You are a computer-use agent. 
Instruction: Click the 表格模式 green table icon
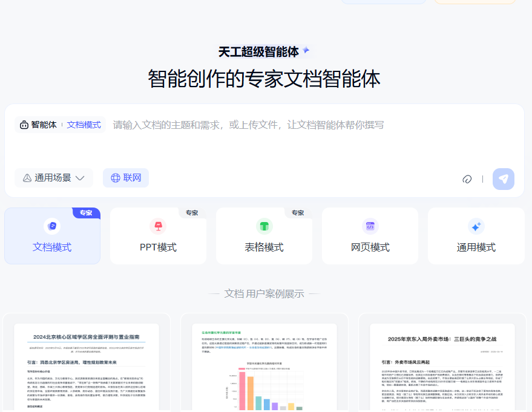264,226
